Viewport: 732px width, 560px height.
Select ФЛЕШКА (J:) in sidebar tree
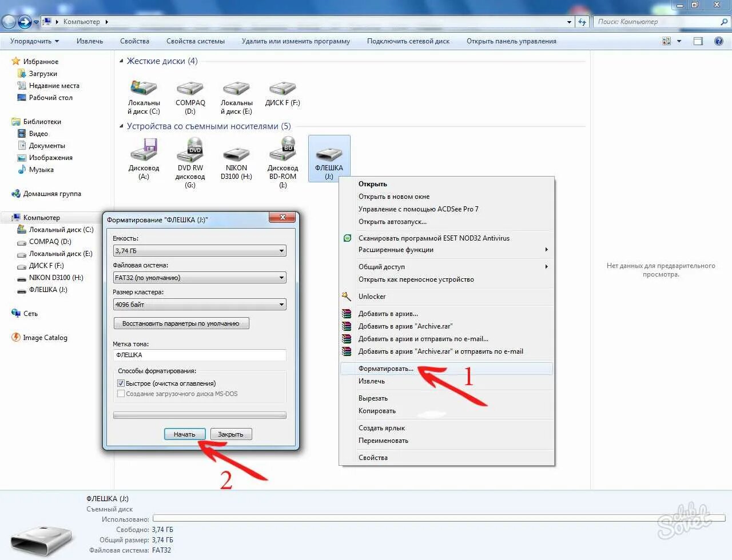click(x=48, y=290)
